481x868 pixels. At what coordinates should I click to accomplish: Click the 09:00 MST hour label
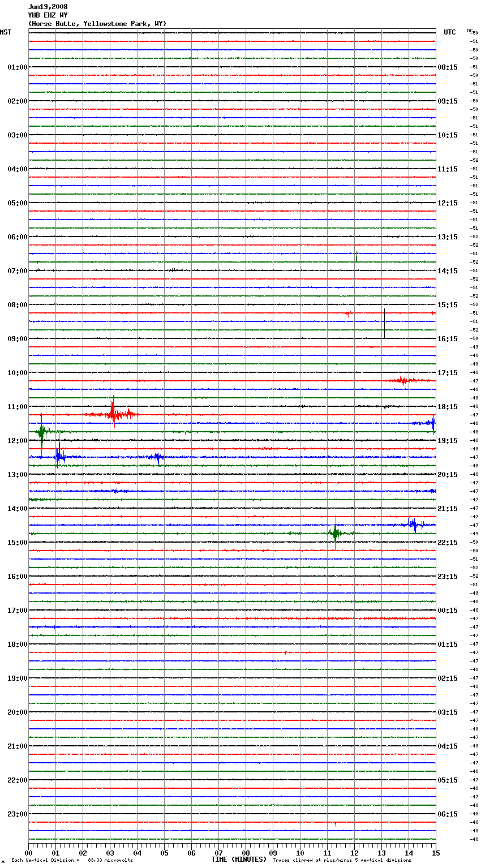point(18,339)
